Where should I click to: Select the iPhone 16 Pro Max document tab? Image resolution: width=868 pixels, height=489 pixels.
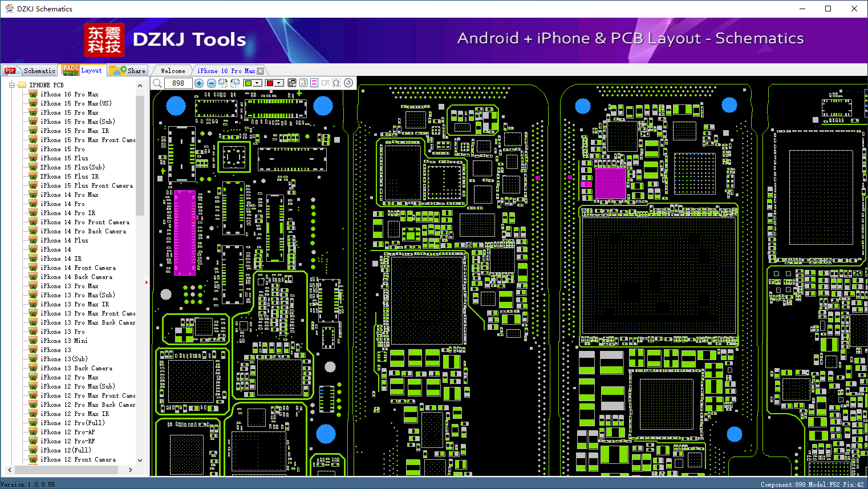pyautogui.click(x=226, y=71)
